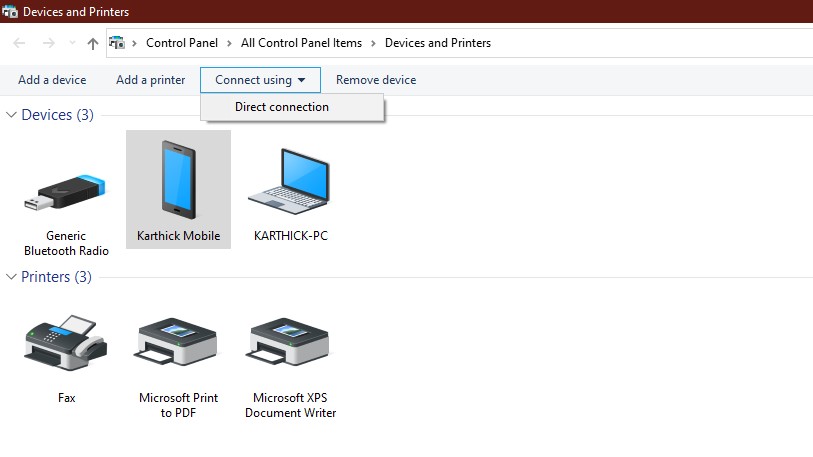
Task: Select the Karthick Mobile phone icon
Action: coord(178,179)
